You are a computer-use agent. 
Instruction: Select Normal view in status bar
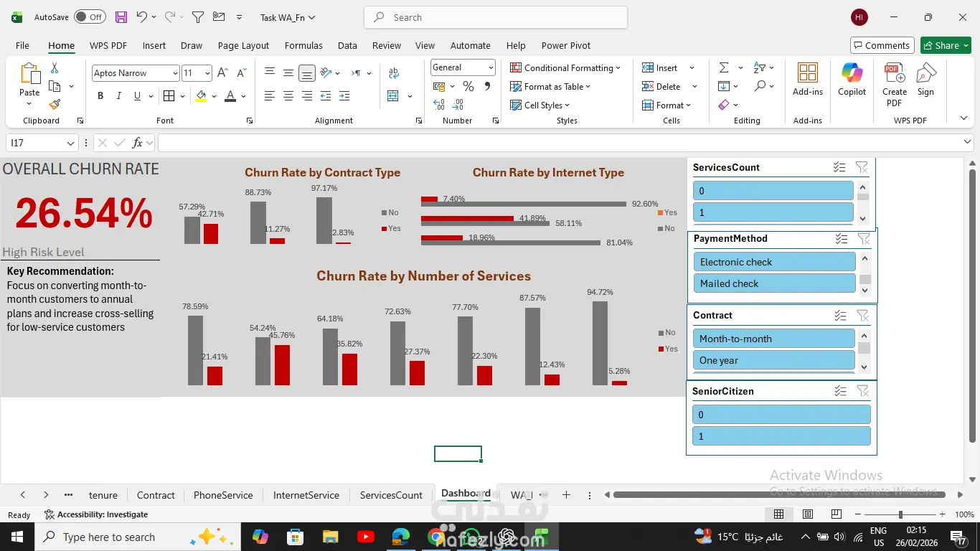tap(779, 514)
